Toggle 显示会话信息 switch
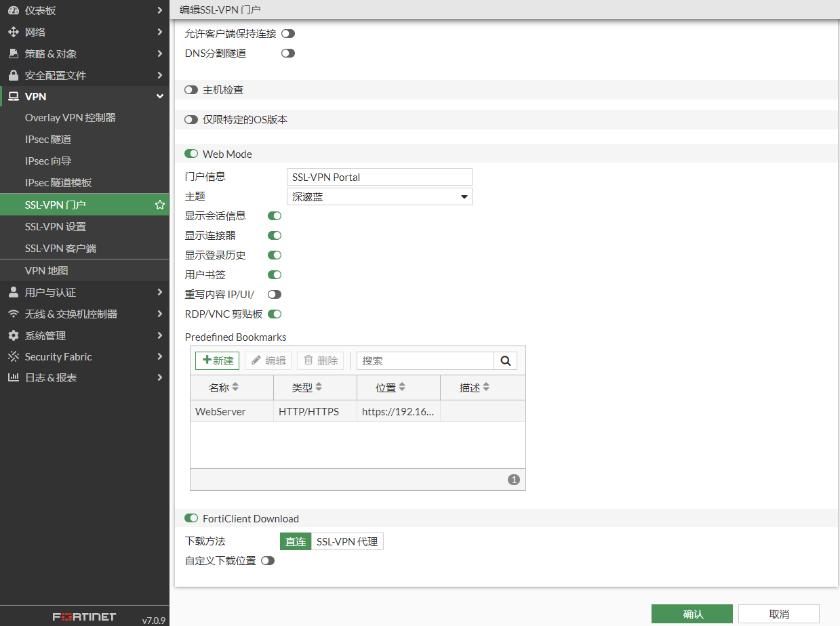 (x=275, y=216)
